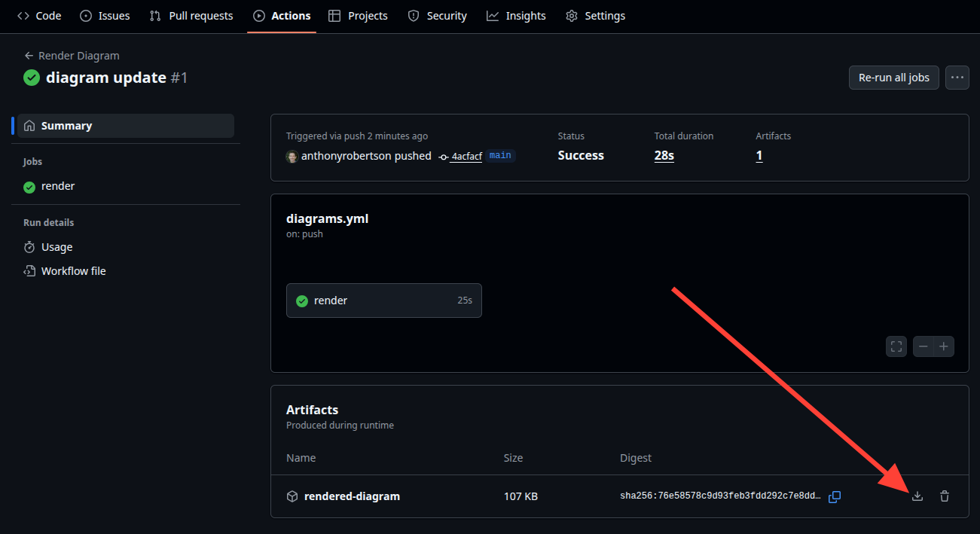Click the anthonyrobertson avatar
Image resolution: width=980 pixels, height=534 pixels.
(x=292, y=156)
